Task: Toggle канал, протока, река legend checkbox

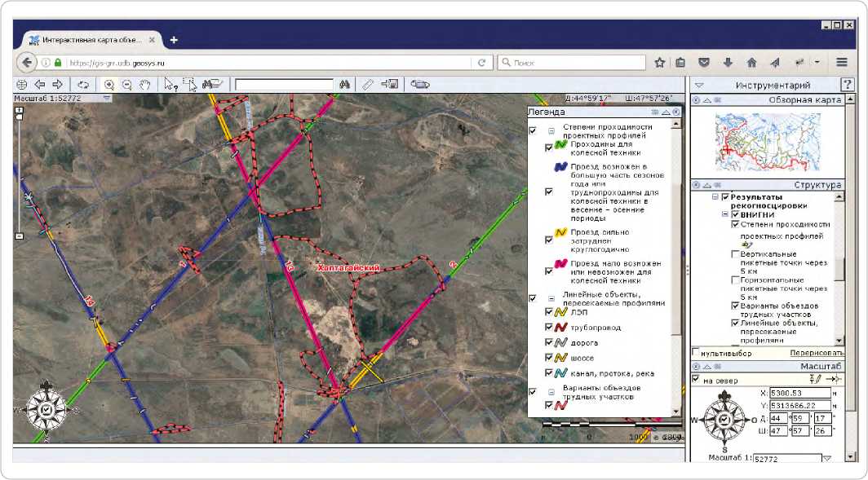Action: tap(548, 373)
